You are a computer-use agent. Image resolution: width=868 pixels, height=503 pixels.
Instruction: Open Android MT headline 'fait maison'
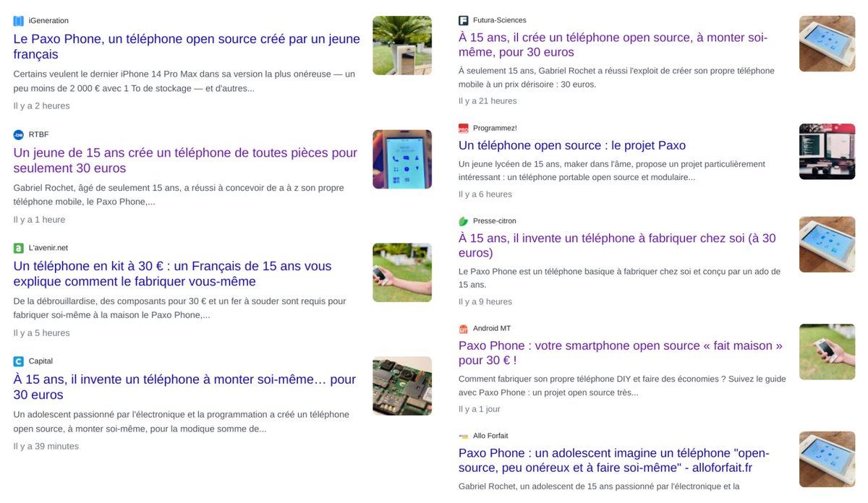pos(621,353)
